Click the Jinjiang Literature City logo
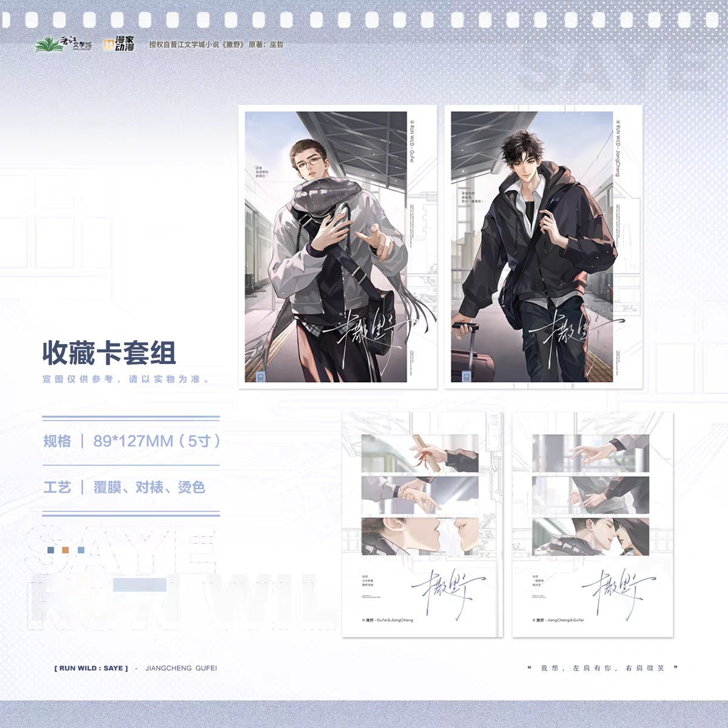Viewport: 728px width, 728px height. click(x=64, y=44)
